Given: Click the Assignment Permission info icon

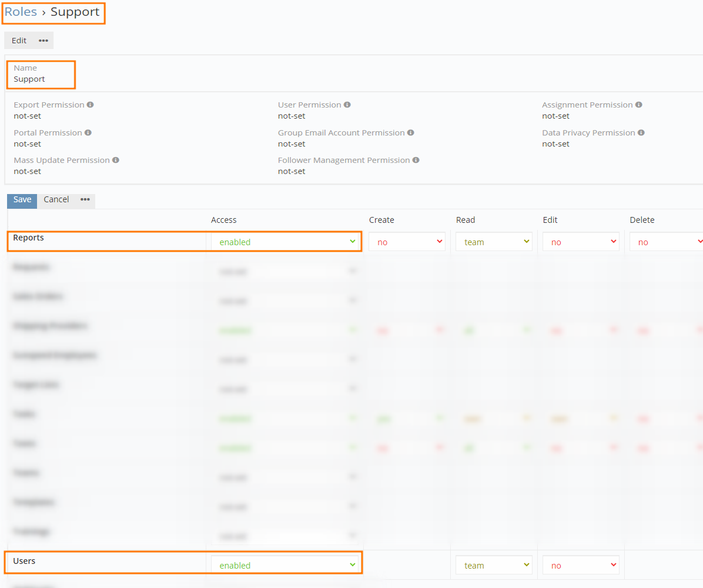Looking at the screenshot, I should tap(639, 105).
